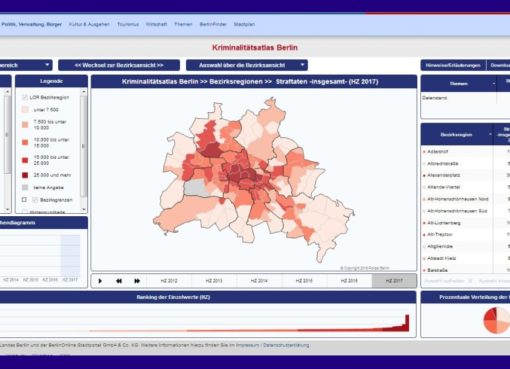Step forward with the fast-forward button
Image resolution: width=510 pixels, height=369 pixels.
pyautogui.click(x=137, y=281)
